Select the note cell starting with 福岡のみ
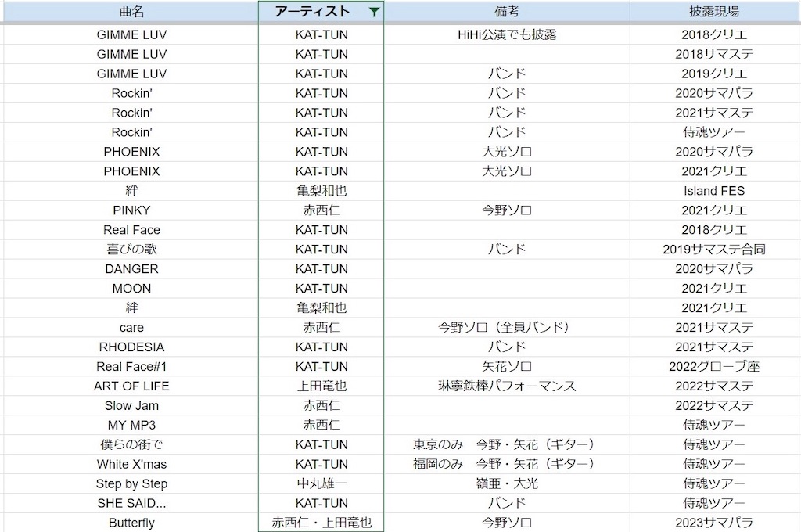The height and width of the screenshot is (532, 801). click(x=507, y=464)
